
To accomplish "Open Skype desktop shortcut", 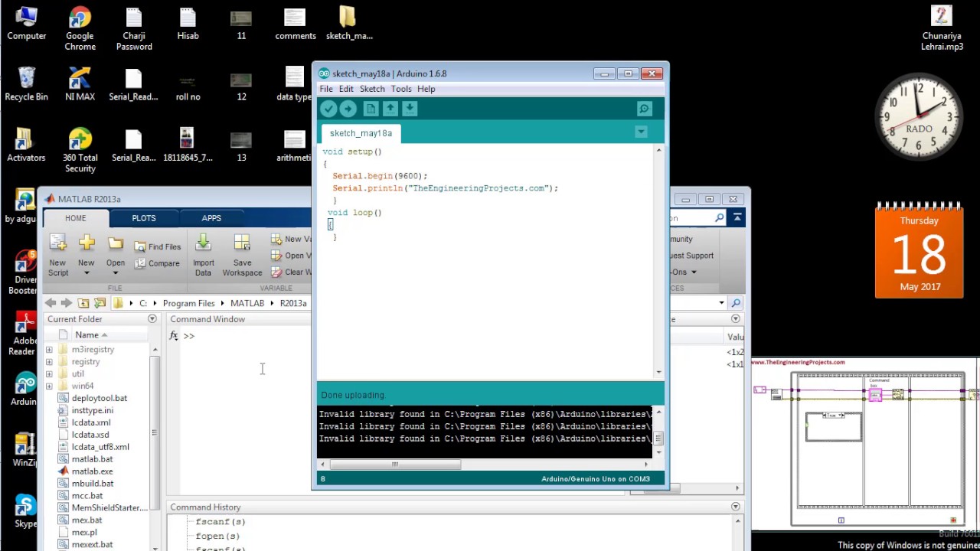I will [x=25, y=512].
